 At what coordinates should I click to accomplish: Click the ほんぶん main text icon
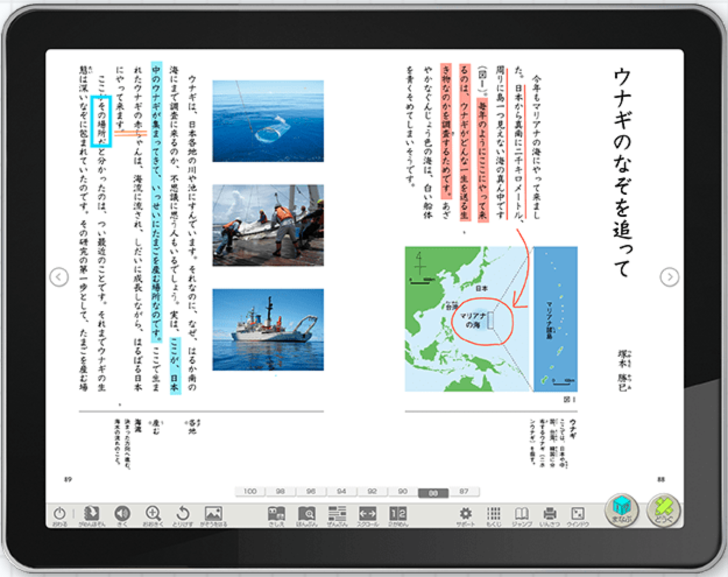(x=307, y=513)
